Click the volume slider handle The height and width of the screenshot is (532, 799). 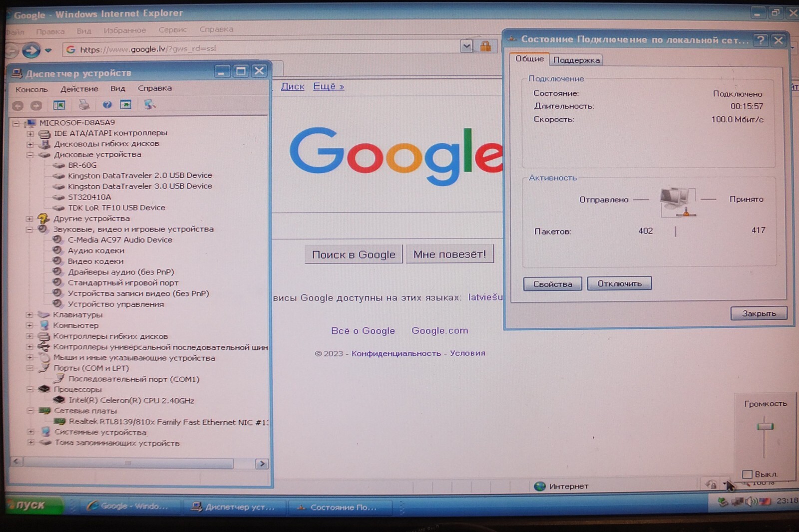765,426
